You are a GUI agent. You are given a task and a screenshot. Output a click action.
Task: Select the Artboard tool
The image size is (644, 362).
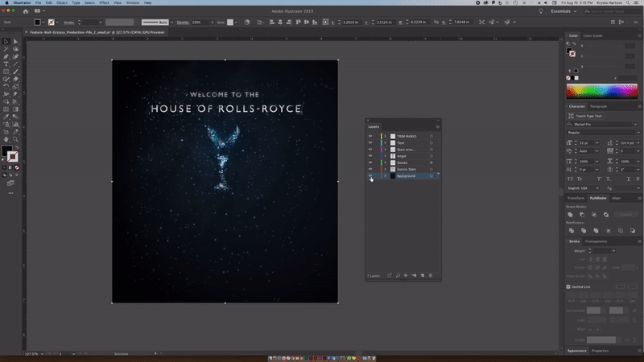6,132
